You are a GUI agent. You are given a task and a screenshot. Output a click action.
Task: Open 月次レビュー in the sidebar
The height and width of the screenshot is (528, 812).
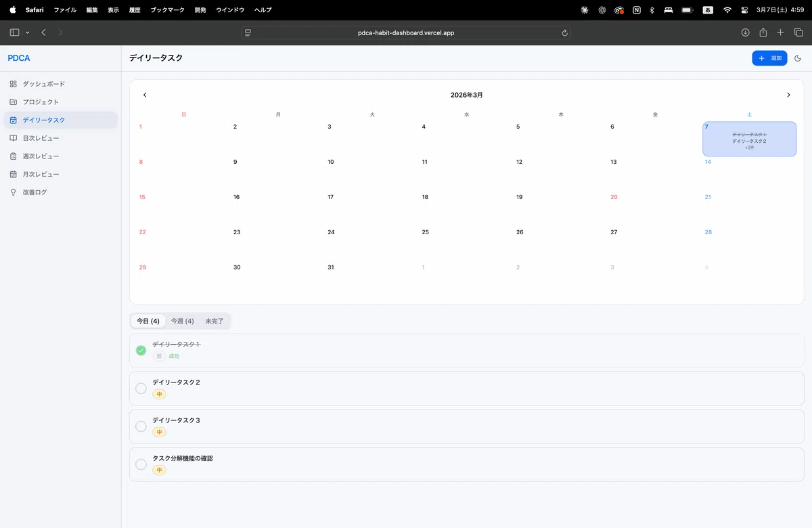pos(60,174)
